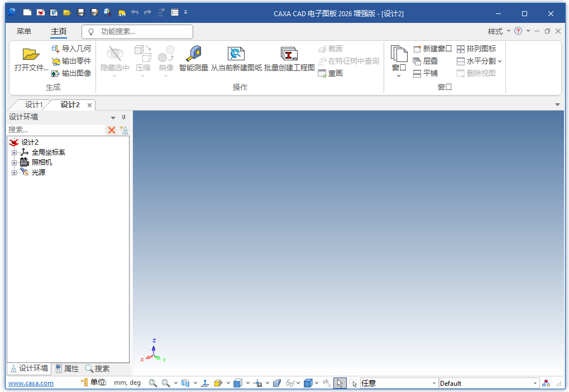The width and height of the screenshot is (569, 392).
Task: Expand the 全局坐标系 tree node
Action: tap(14, 152)
